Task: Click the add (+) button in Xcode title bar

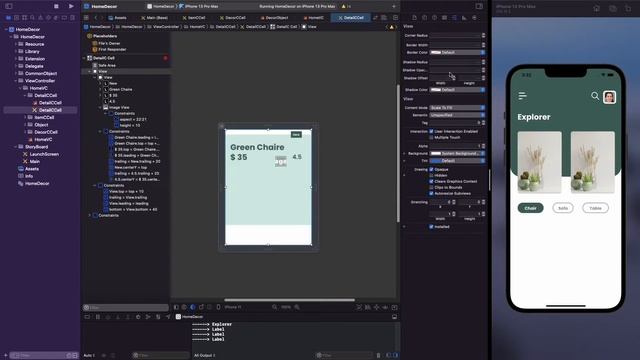Action: coord(393,6)
